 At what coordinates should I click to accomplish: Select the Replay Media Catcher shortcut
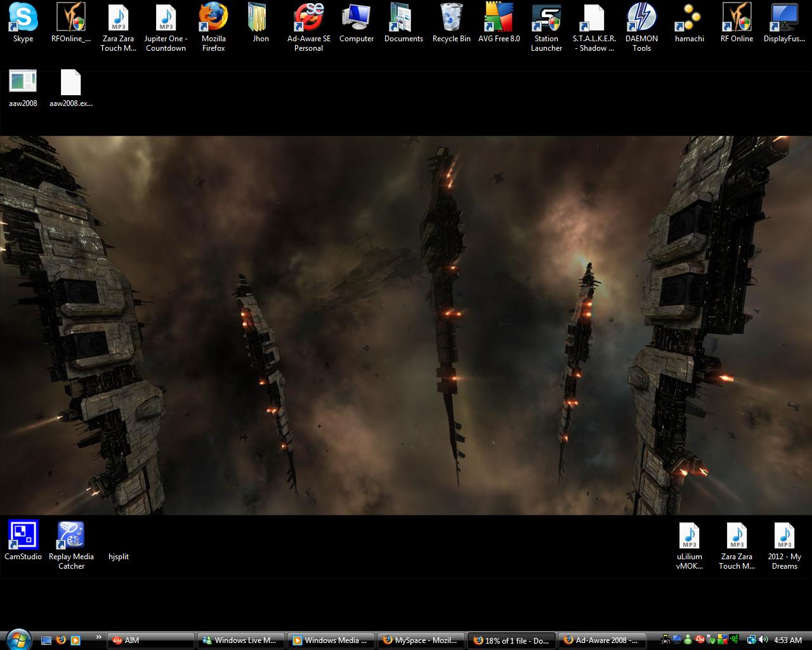point(71,546)
